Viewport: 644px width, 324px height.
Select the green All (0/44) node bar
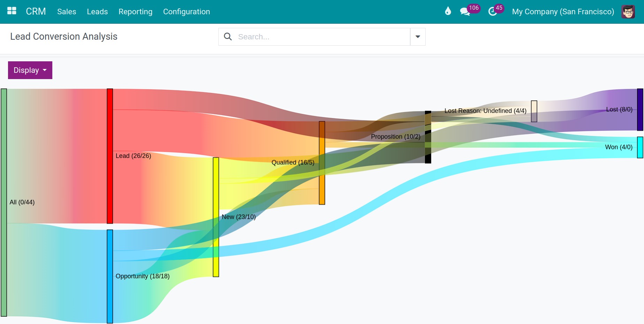[x=4, y=202]
